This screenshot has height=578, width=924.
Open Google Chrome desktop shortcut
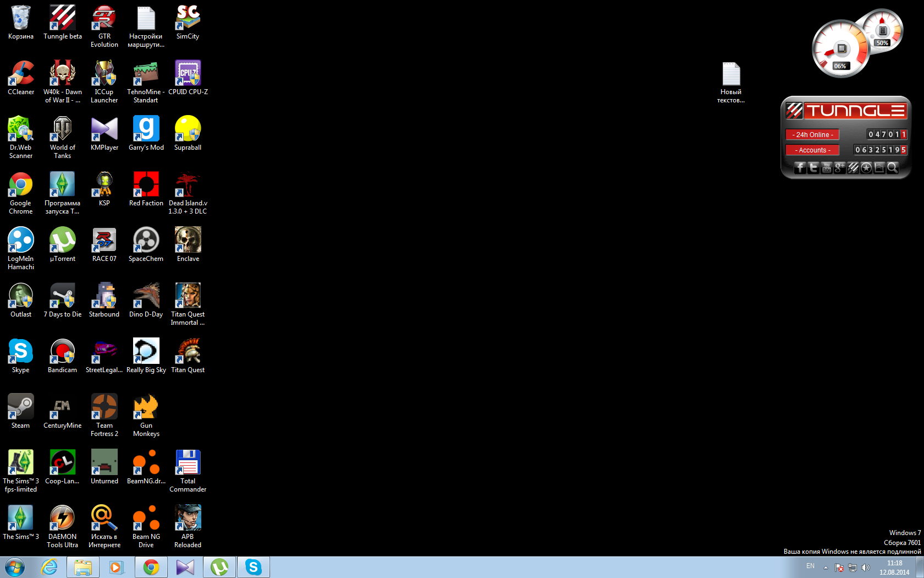[x=21, y=193]
